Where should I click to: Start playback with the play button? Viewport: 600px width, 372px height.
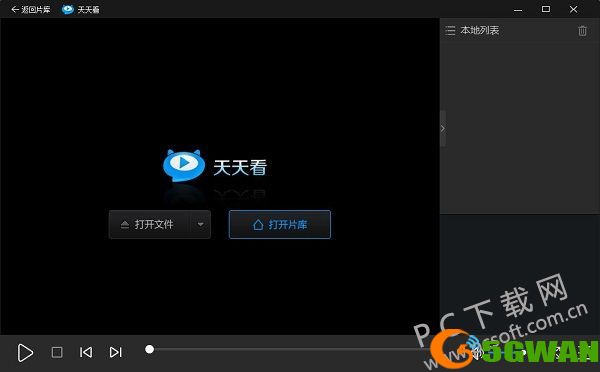[x=25, y=352]
